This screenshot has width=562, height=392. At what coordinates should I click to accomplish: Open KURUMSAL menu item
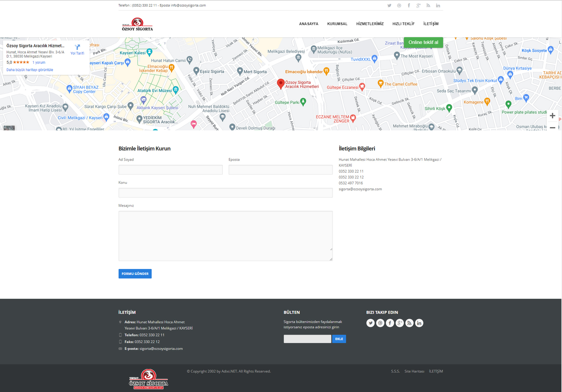click(x=337, y=24)
